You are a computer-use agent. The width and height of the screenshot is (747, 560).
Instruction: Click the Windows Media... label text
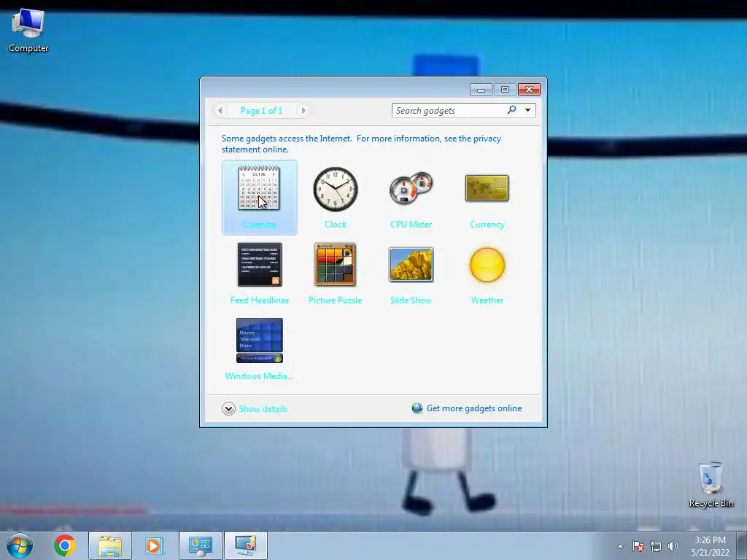[260, 376]
